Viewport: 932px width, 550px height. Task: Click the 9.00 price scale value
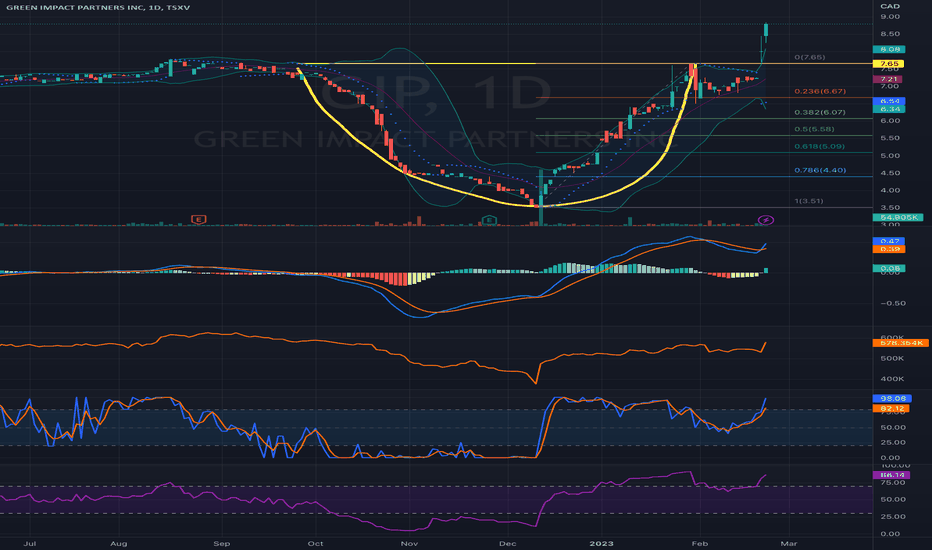coord(890,17)
